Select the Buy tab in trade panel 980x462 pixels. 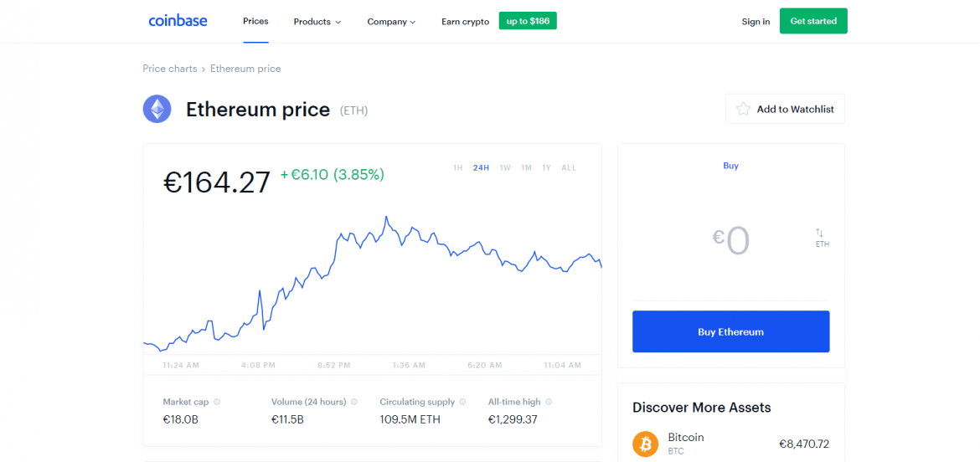pyautogui.click(x=730, y=166)
